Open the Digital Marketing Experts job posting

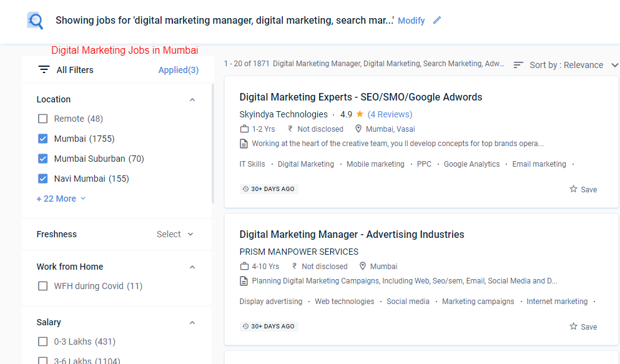360,97
